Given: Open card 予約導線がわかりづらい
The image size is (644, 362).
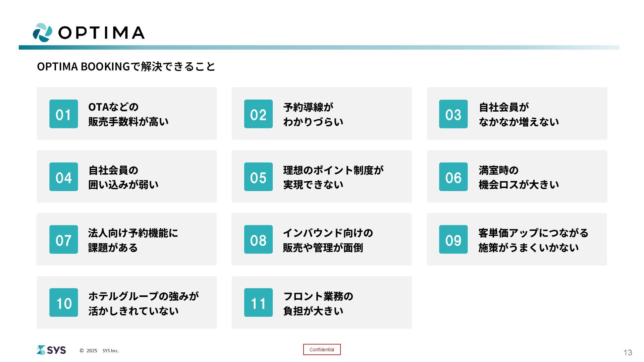Looking at the screenshot, I should coord(322,114).
